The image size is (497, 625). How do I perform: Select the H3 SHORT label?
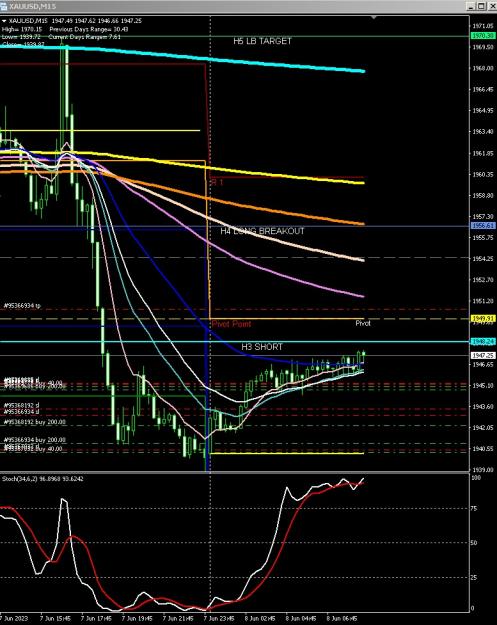click(x=262, y=347)
